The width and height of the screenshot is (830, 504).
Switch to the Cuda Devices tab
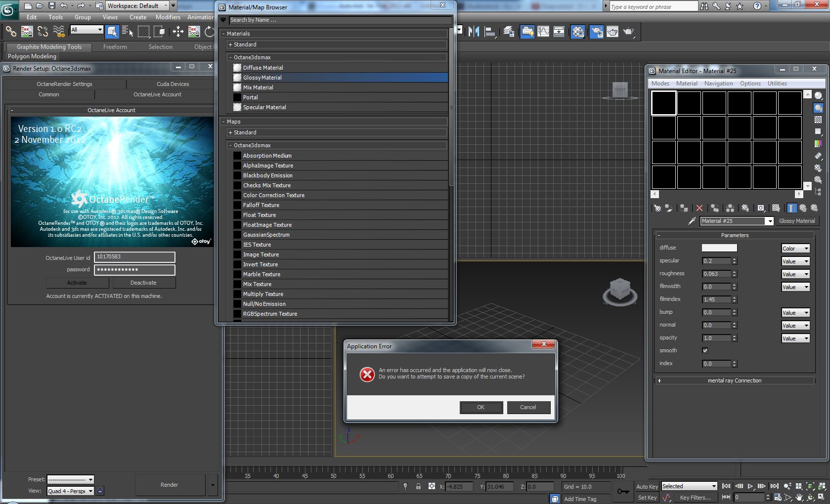(173, 84)
